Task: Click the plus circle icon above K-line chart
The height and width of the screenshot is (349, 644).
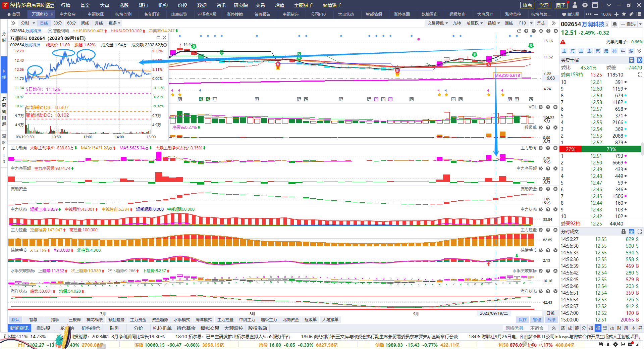Action: 526,31
